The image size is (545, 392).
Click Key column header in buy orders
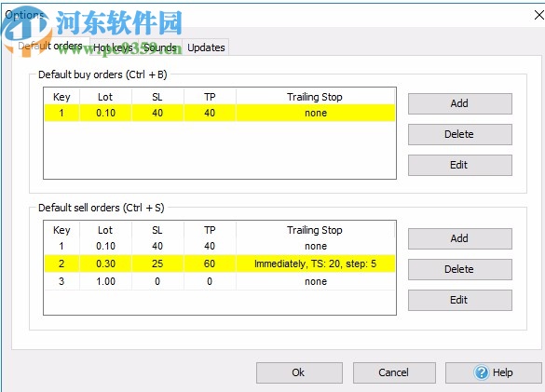click(x=61, y=97)
